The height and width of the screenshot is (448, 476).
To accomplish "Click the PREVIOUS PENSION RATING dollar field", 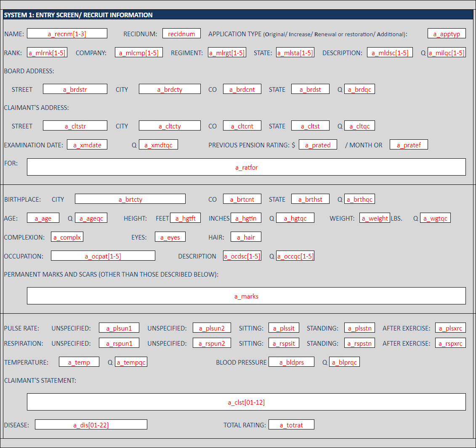I will pyautogui.click(x=318, y=145).
